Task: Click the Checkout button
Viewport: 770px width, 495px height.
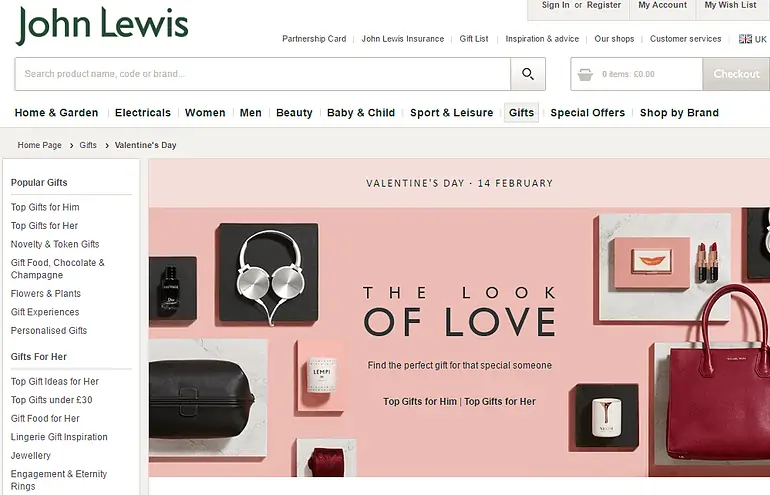Action: point(736,74)
